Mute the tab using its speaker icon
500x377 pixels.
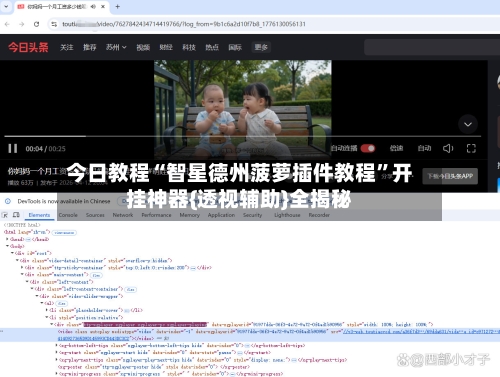(94, 7)
